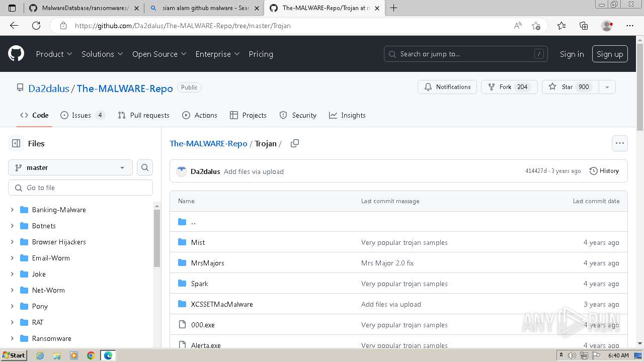Open the browser profile avatar

click(x=607, y=26)
